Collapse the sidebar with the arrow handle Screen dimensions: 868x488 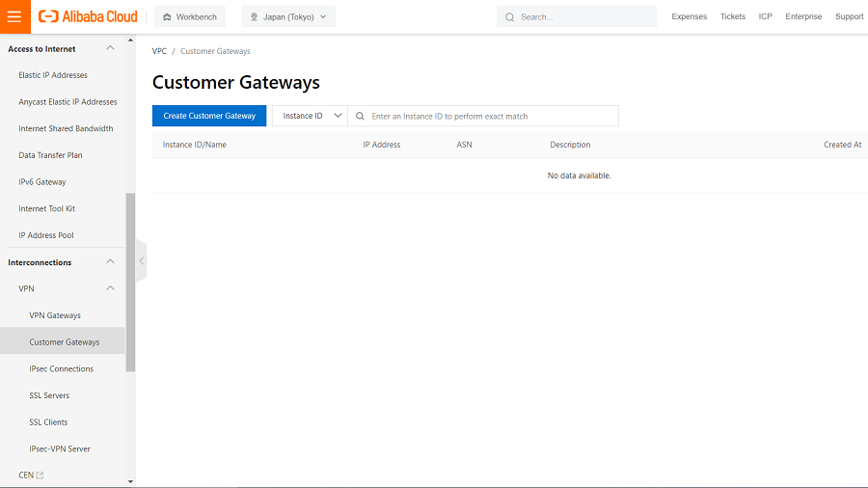pos(142,261)
